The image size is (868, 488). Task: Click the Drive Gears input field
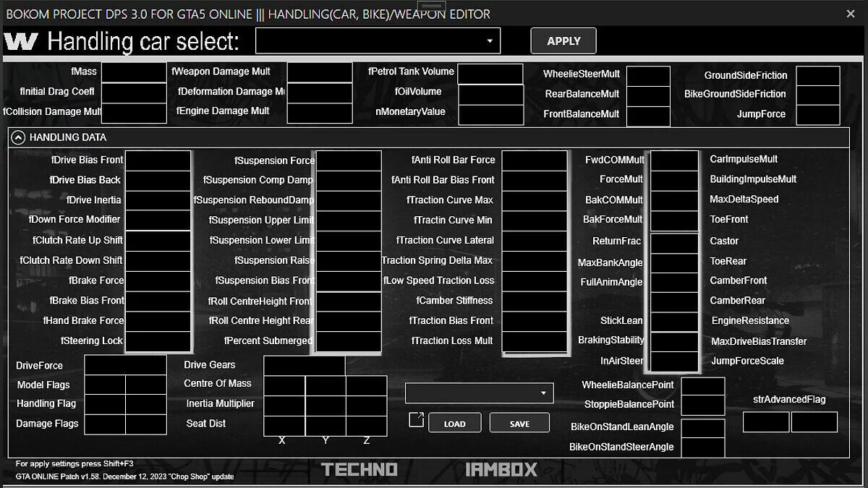(305, 366)
